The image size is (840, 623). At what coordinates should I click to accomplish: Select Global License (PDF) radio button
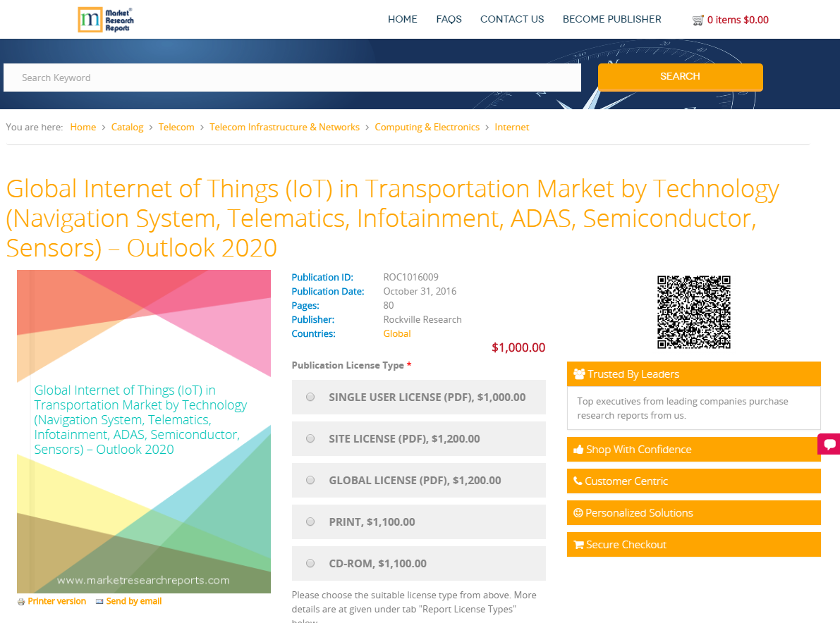(x=310, y=480)
